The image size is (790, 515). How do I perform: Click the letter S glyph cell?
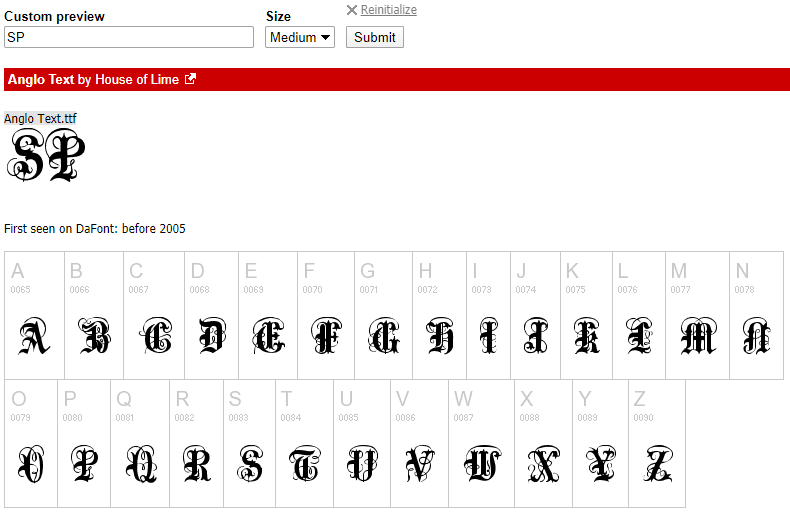[249, 443]
